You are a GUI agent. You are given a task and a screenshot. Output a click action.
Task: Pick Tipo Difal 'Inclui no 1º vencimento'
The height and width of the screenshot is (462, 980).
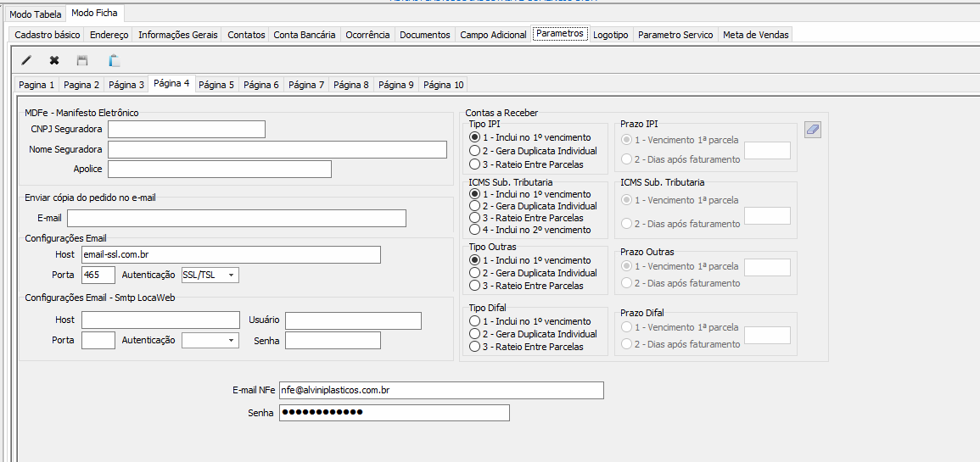pyautogui.click(x=475, y=321)
